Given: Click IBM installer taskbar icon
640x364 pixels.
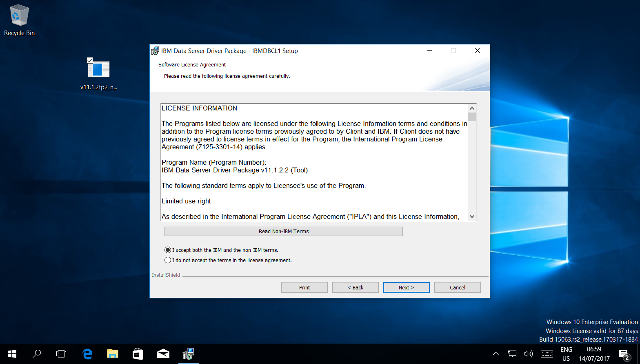Looking at the screenshot, I should click(189, 354).
